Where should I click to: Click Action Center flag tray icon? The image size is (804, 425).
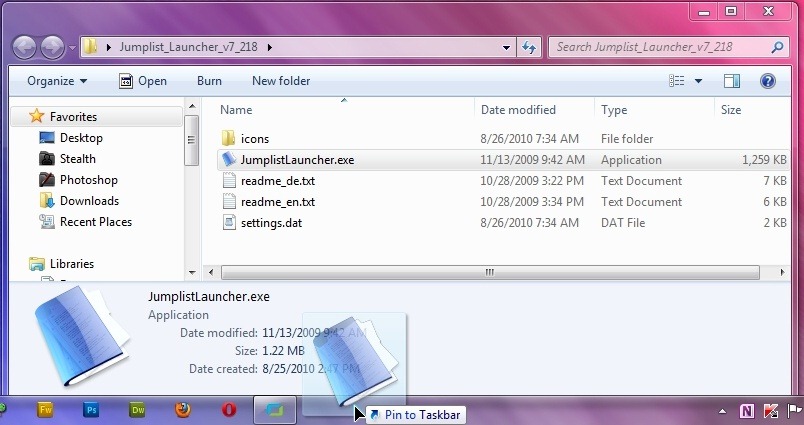coord(794,411)
